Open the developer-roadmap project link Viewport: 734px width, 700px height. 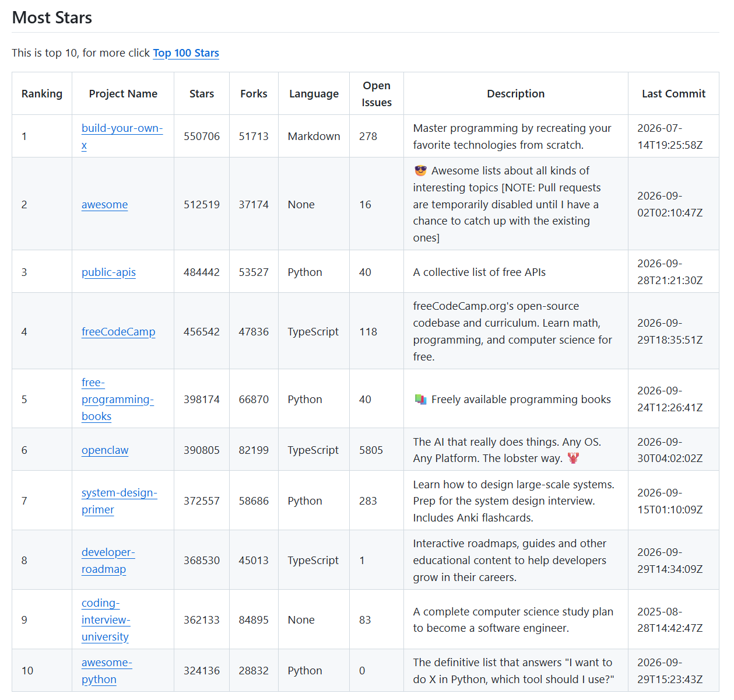[x=108, y=561]
